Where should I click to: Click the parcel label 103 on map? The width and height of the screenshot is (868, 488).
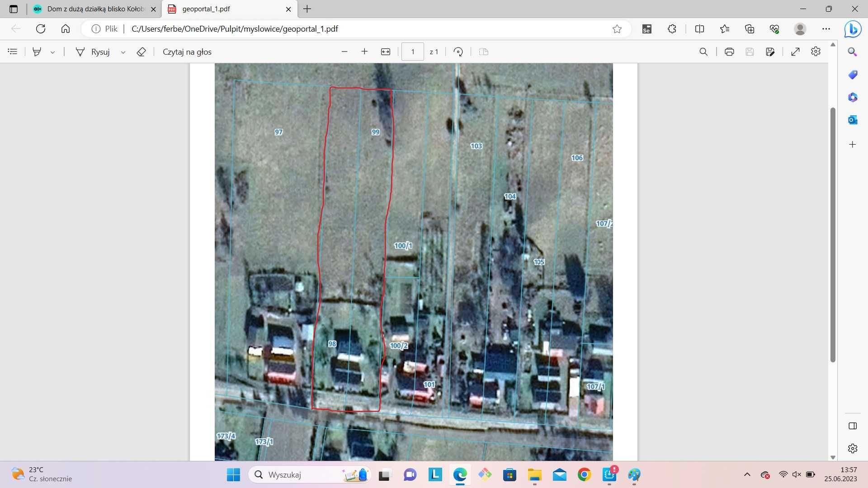[476, 145]
